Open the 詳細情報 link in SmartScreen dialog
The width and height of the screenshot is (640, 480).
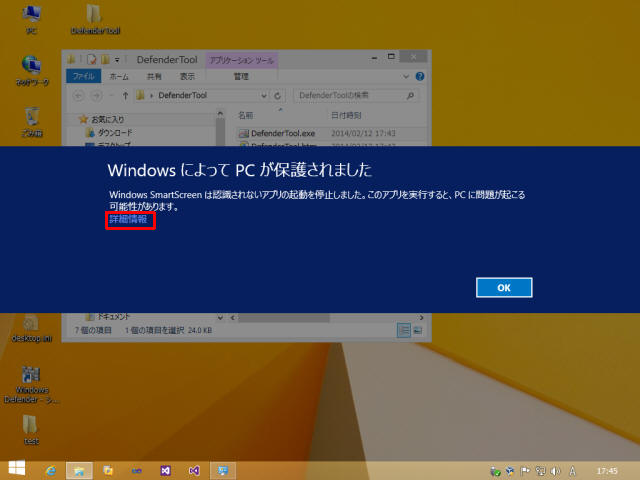point(128,219)
